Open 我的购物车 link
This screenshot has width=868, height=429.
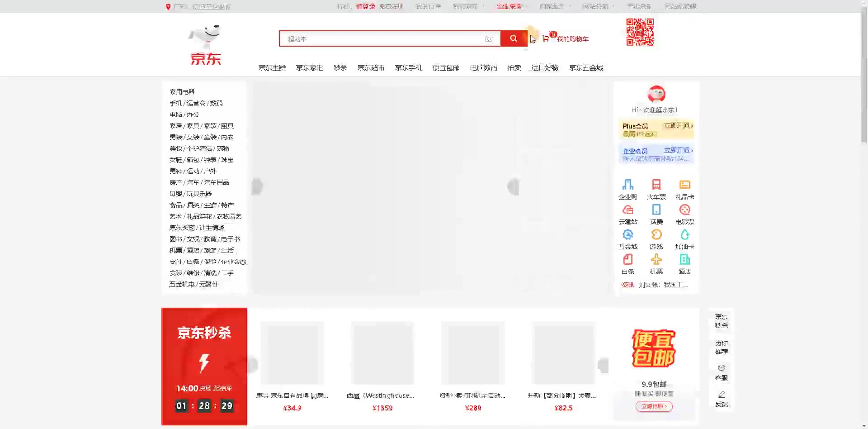tap(573, 39)
